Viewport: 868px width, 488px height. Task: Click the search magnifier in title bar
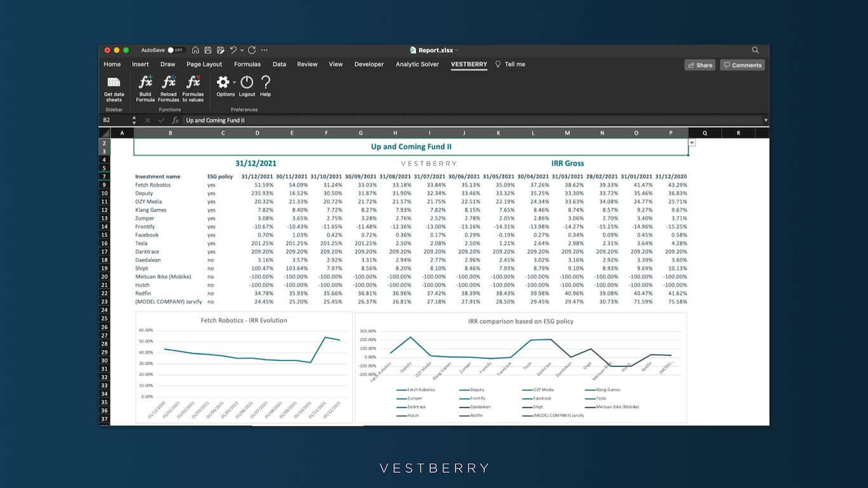(x=755, y=50)
